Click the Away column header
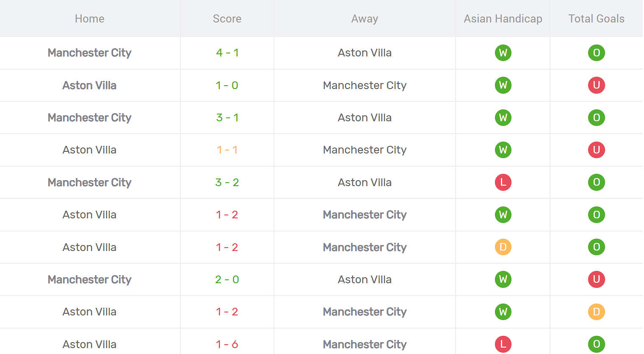644x354 pixels. click(x=365, y=19)
